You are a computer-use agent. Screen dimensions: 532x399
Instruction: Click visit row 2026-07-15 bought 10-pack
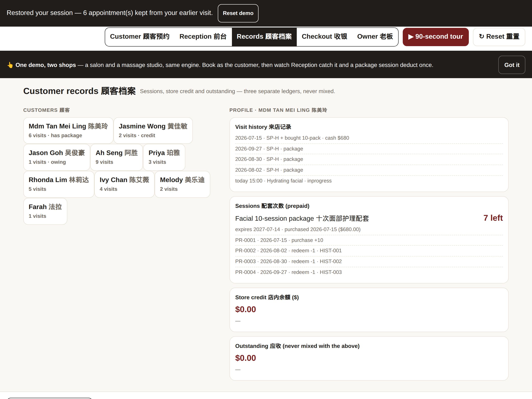tap(369, 138)
